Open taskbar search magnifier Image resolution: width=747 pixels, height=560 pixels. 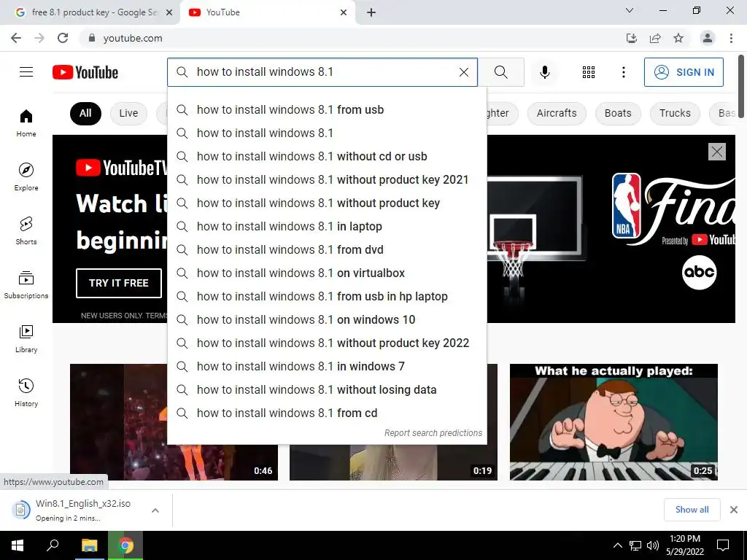[53, 545]
